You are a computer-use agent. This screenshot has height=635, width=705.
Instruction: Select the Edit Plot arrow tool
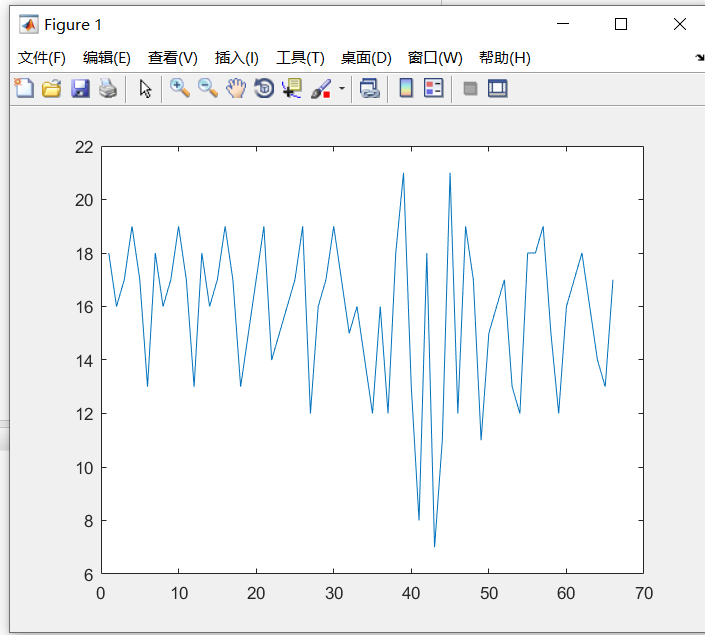click(x=145, y=89)
